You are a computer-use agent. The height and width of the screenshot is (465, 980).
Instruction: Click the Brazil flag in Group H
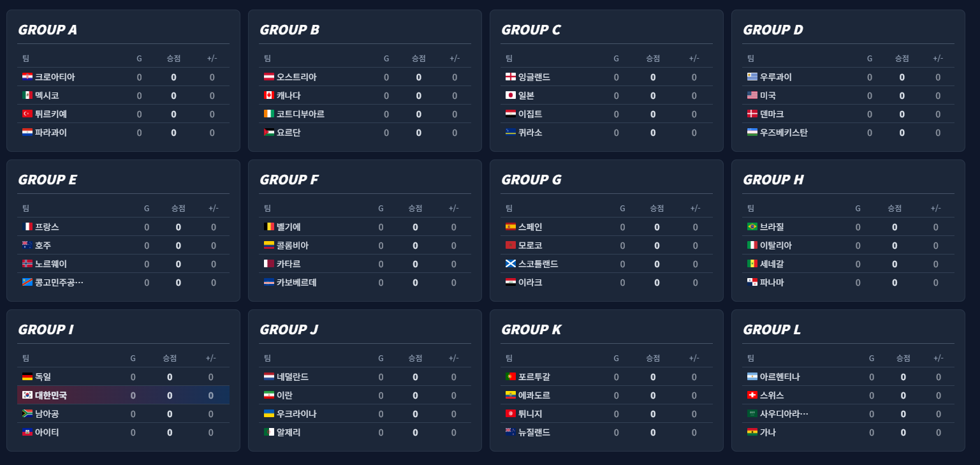(752, 227)
